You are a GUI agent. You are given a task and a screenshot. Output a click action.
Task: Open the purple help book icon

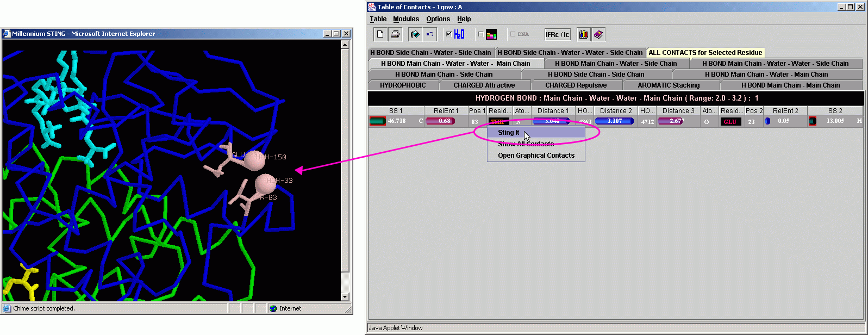598,34
